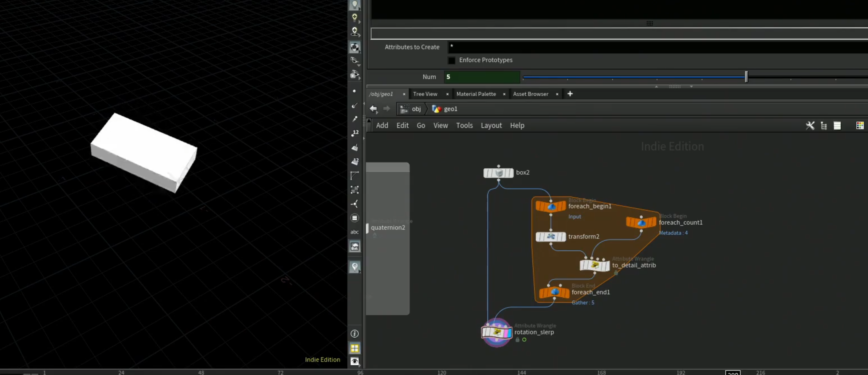Open the Layout menu

[x=491, y=126]
